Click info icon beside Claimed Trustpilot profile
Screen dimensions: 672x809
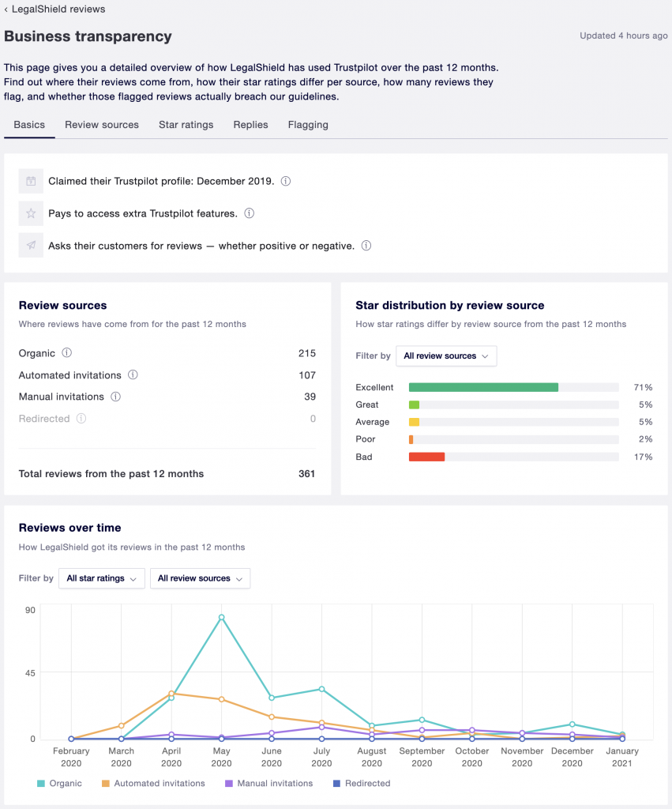(286, 181)
